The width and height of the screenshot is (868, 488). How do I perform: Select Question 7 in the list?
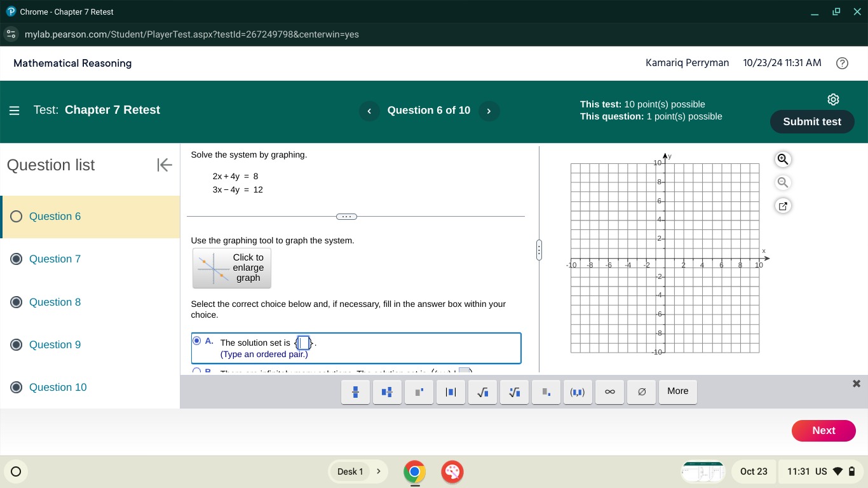click(90, 259)
